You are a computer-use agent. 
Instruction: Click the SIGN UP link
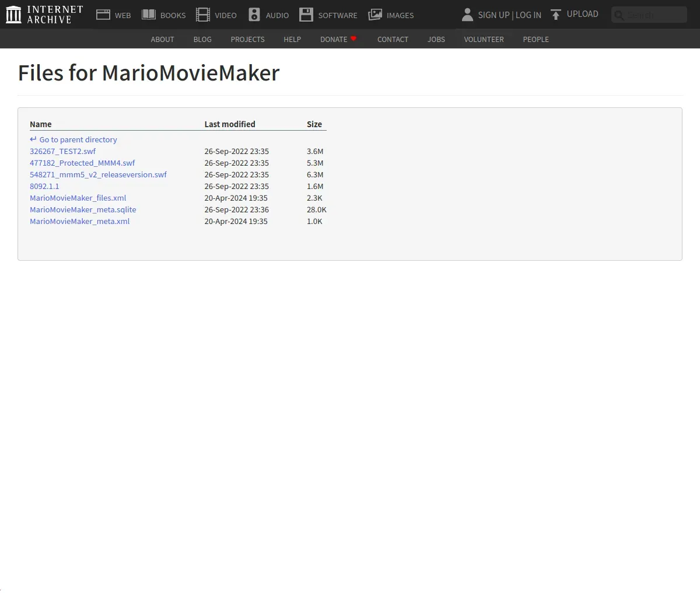(494, 15)
